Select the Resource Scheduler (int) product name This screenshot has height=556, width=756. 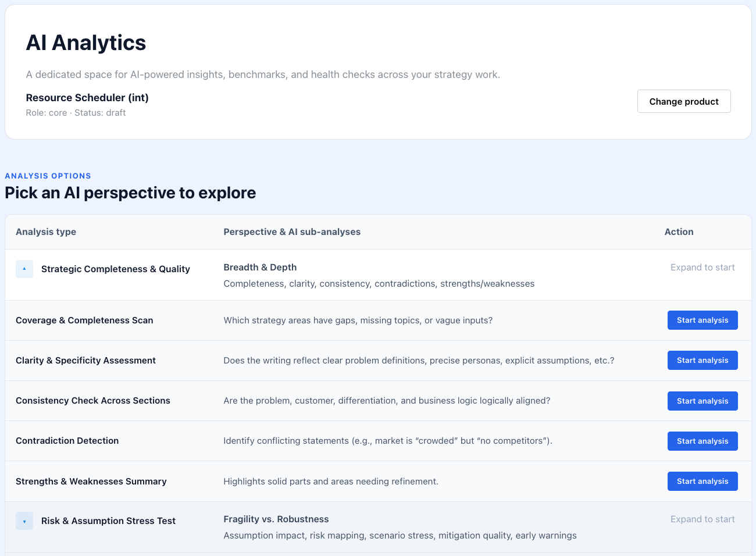[x=87, y=98]
